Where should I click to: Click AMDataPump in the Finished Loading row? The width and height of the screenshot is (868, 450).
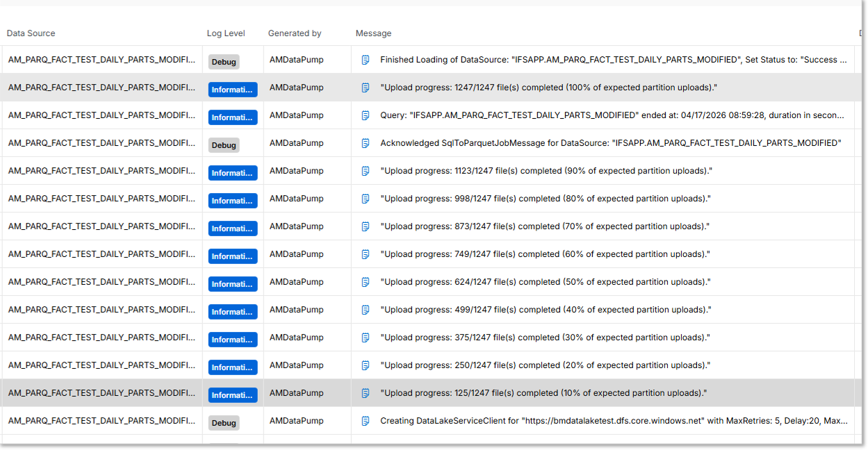click(x=297, y=60)
